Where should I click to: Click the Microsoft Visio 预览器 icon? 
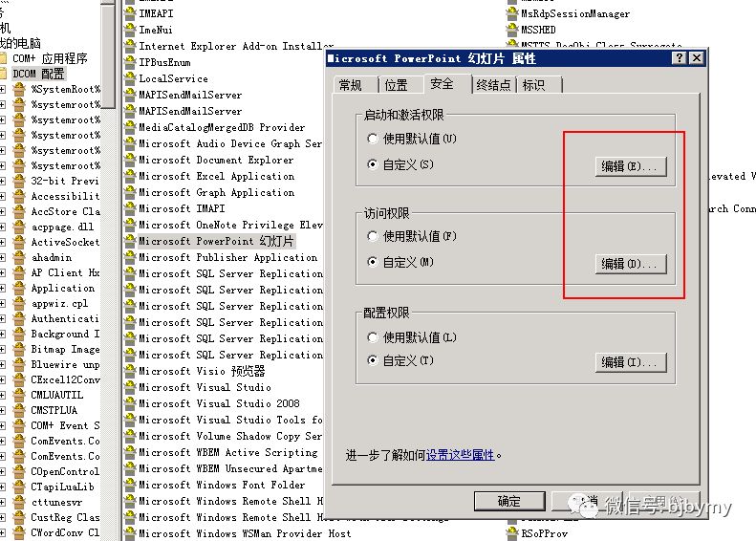click(130, 371)
